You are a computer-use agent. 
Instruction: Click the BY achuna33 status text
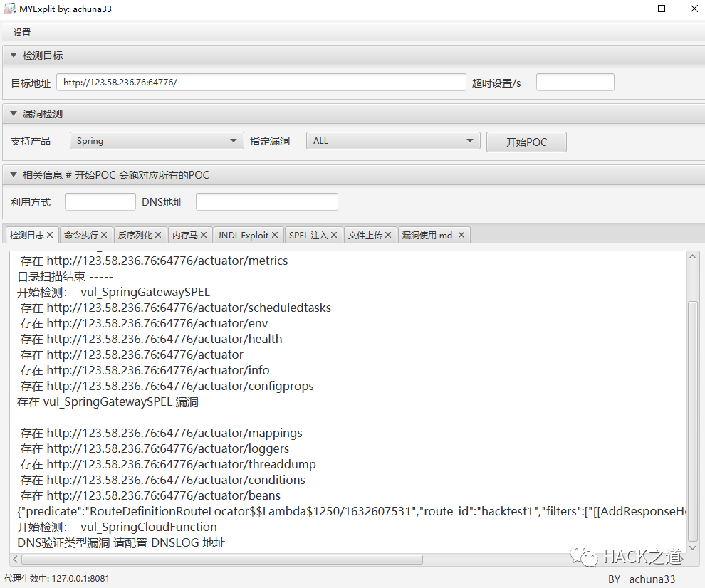click(642, 579)
